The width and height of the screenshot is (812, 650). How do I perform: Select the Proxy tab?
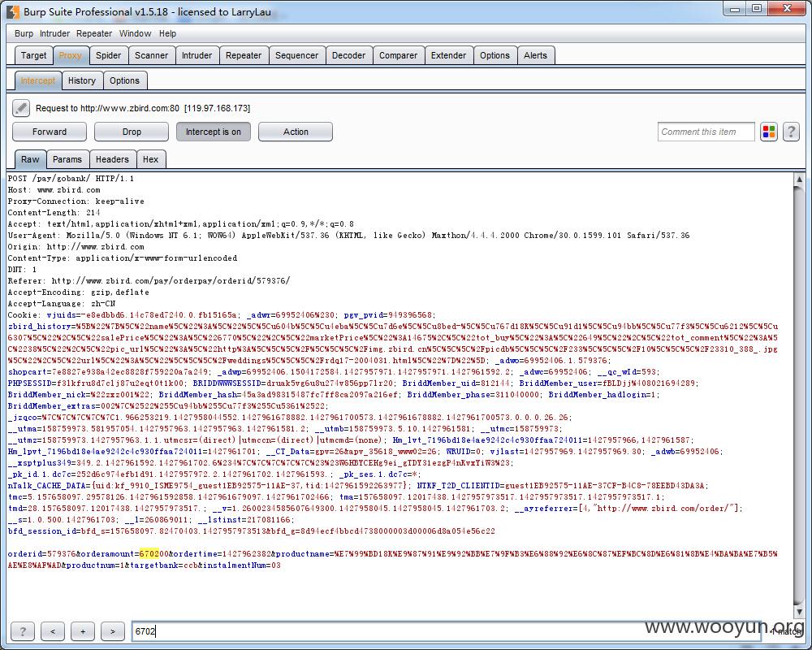point(71,55)
